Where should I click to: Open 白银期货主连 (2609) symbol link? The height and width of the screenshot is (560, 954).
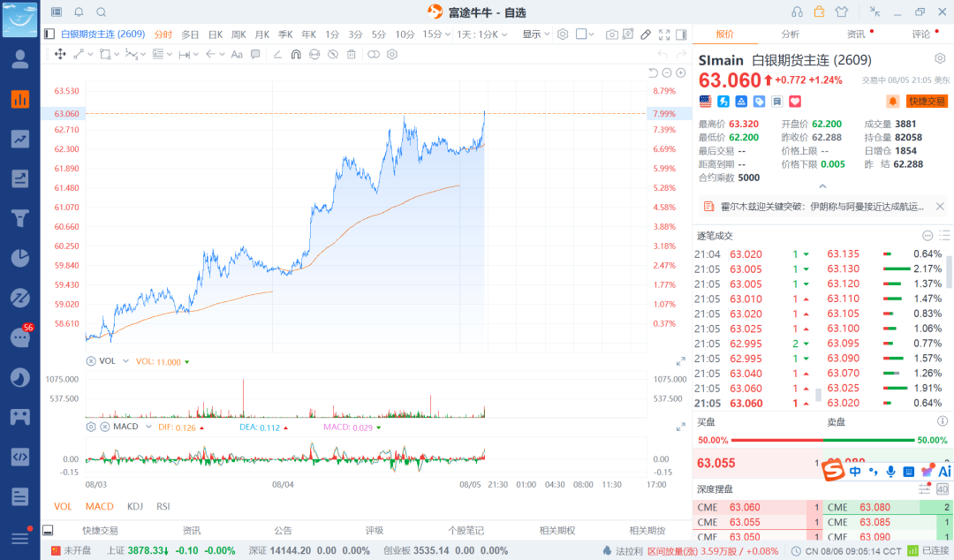[x=102, y=34]
